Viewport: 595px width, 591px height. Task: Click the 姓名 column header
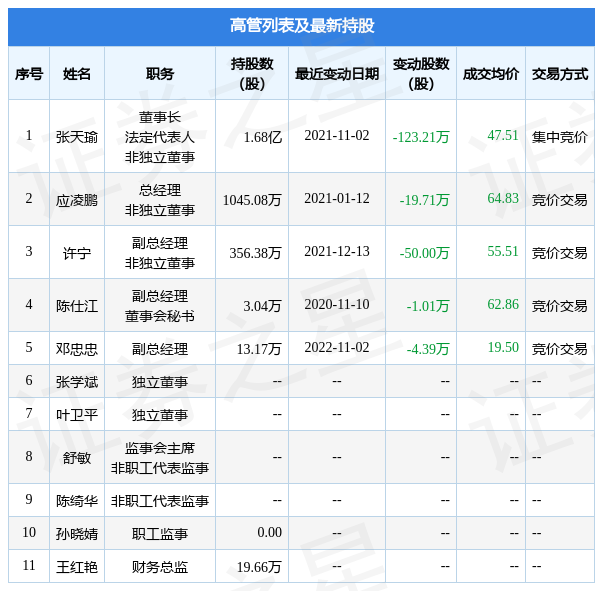(77, 73)
